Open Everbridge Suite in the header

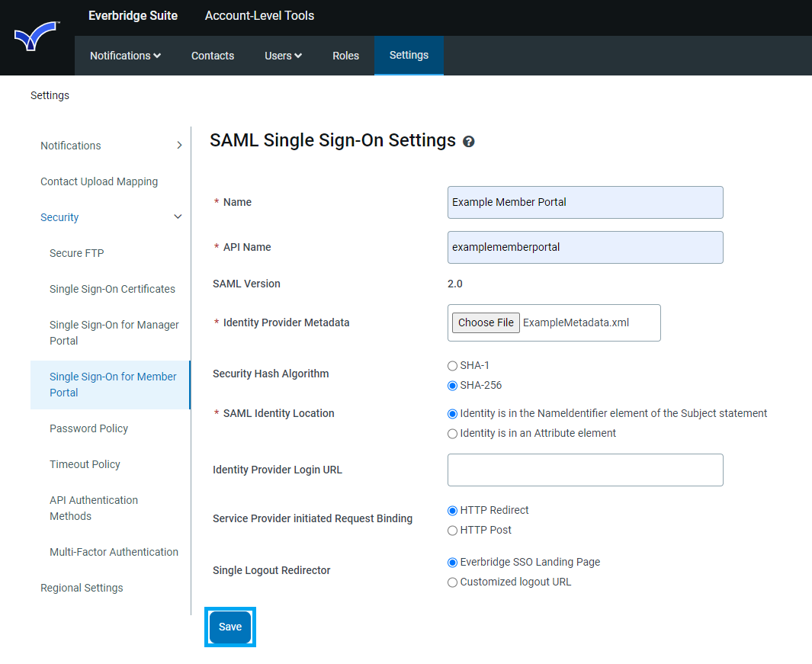tap(133, 15)
